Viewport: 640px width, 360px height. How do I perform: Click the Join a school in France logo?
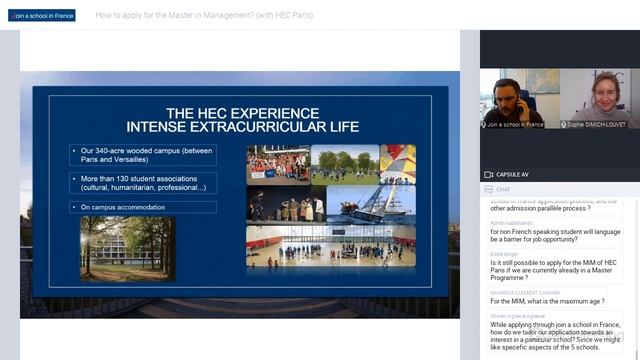pos(42,16)
